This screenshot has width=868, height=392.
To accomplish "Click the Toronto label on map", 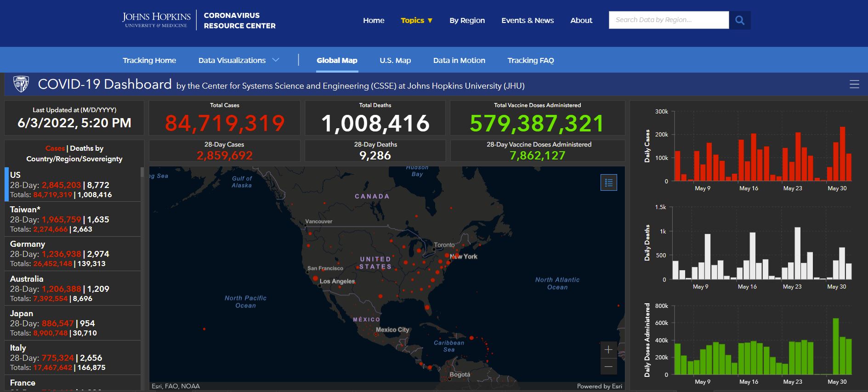I will (444, 245).
